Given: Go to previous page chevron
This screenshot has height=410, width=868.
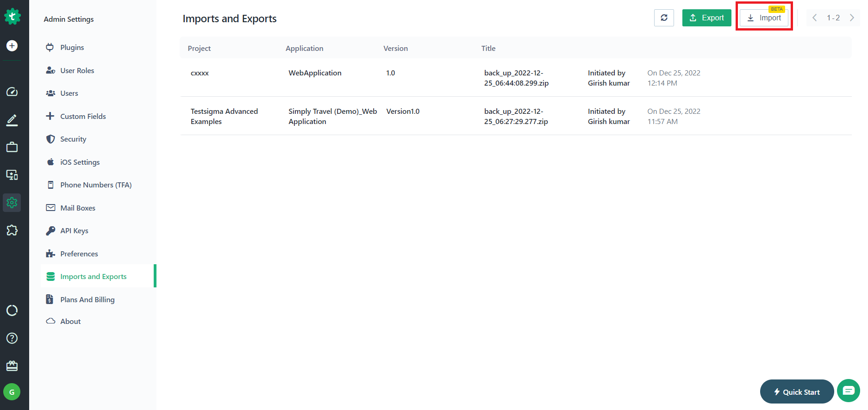Looking at the screenshot, I should click(815, 18).
